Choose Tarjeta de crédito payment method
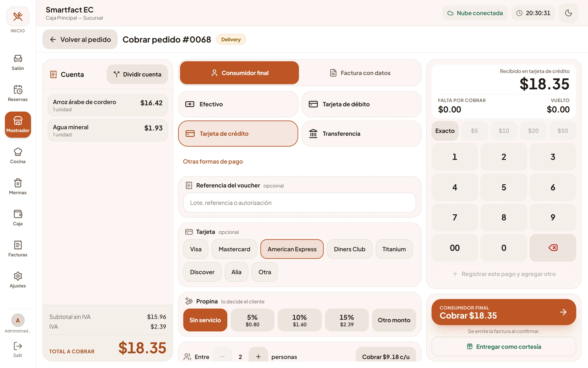The image size is (588, 368). coord(238,134)
